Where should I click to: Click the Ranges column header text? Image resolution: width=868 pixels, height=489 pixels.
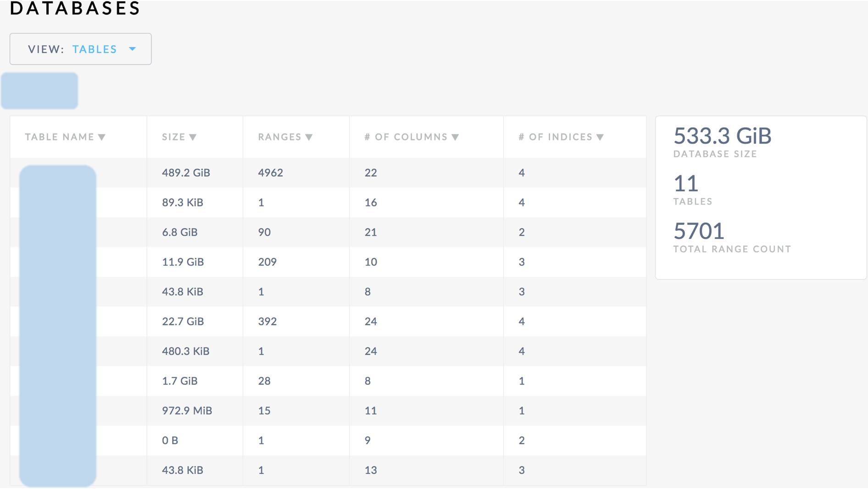[x=279, y=137]
